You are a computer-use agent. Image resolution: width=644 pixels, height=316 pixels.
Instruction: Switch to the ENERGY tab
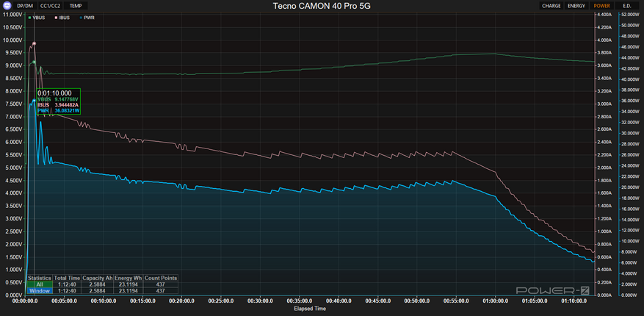576,6
